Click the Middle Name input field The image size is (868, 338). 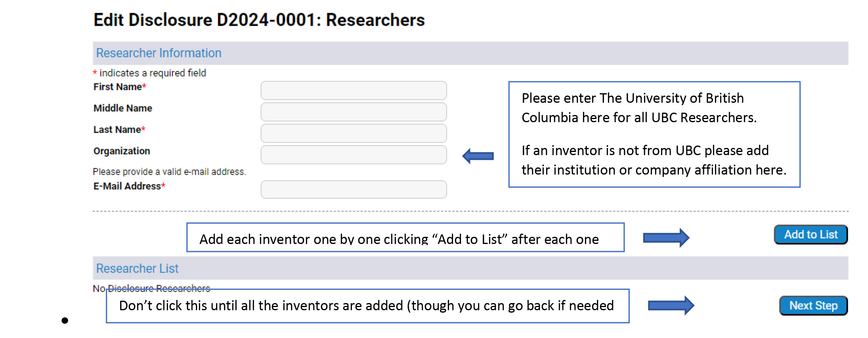(x=354, y=112)
